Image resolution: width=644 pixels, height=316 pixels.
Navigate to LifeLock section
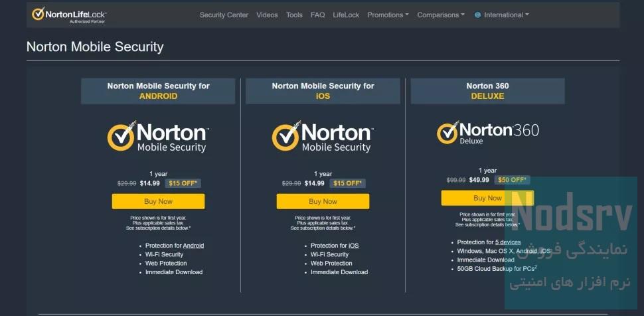pyautogui.click(x=346, y=15)
